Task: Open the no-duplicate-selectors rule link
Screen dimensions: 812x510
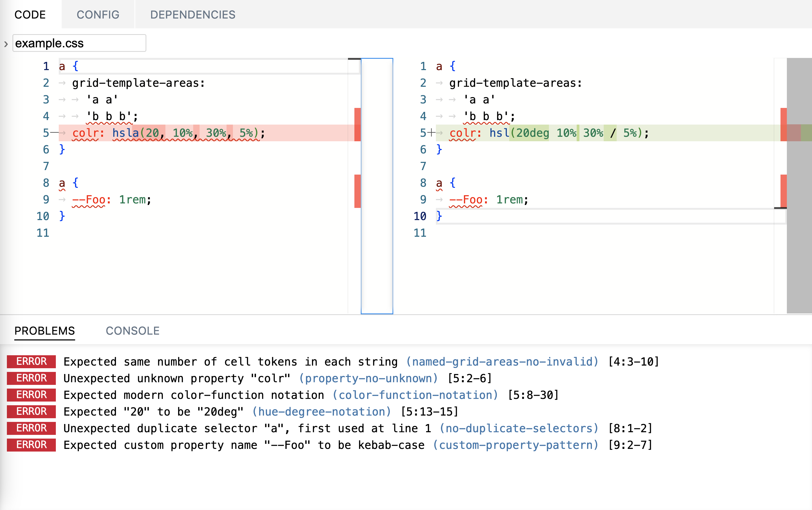Action: pyautogui.click(x=519, y=428)
